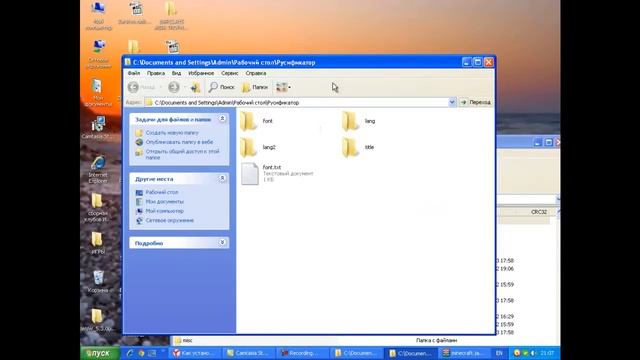Select the Мои документы desktop icon
Viewport: 640px width, 360px height.
(98, 93)
